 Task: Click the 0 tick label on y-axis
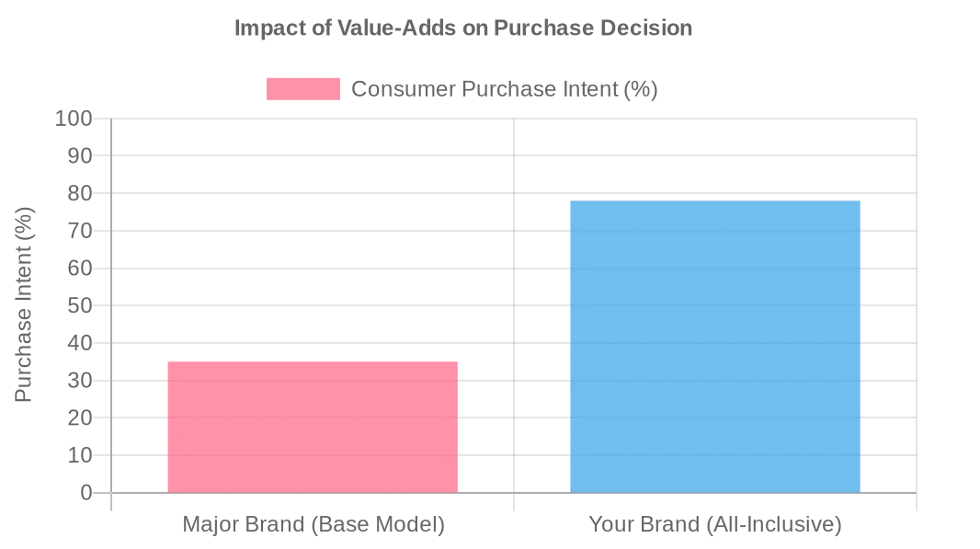click(86, 493)
